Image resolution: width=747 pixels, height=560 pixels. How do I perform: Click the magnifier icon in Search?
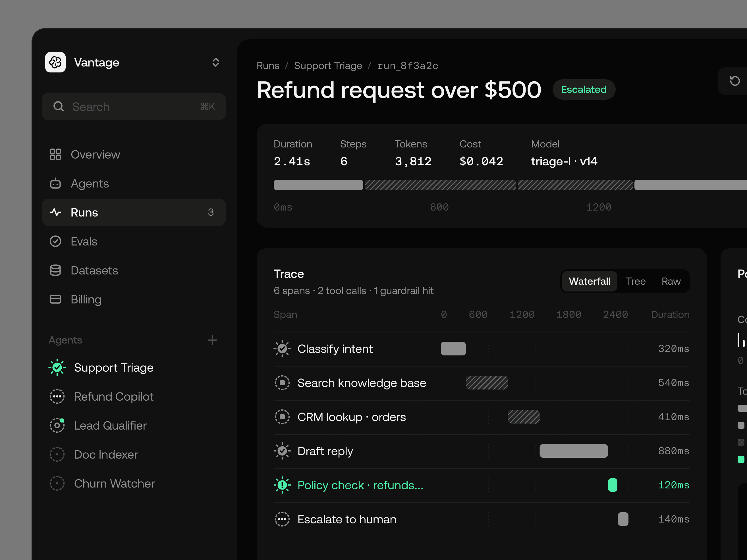pyautogui.click(x=59, y=107)
